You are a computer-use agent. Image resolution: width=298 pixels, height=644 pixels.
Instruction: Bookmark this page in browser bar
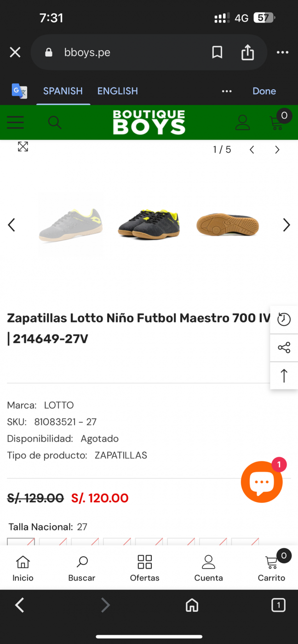tap(217, 52)
